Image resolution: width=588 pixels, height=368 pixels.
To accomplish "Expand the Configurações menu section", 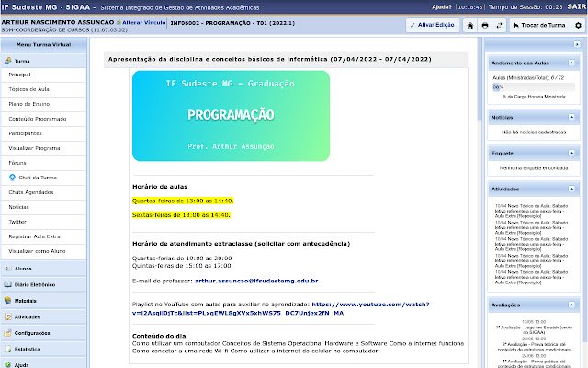I will point(44,333).
